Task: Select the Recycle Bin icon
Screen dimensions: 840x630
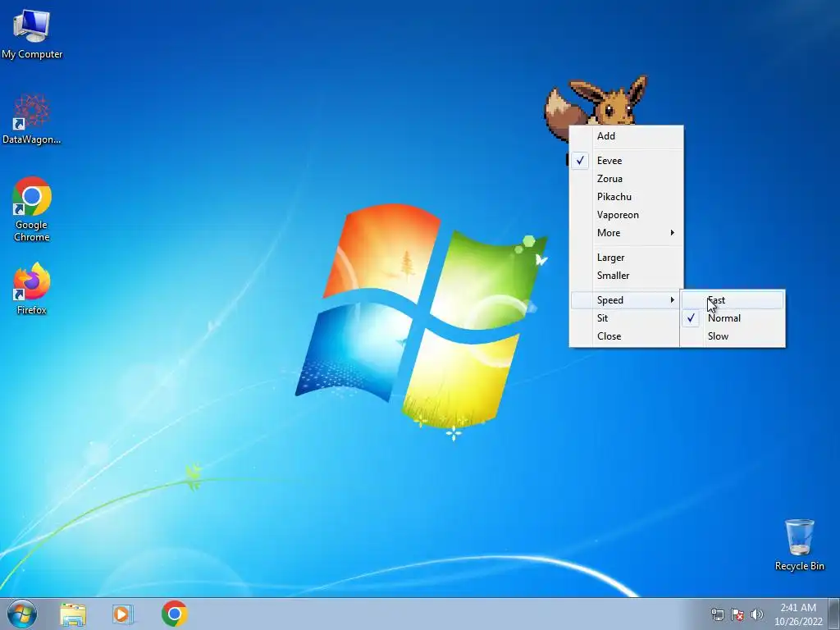Action: (799, 545)
